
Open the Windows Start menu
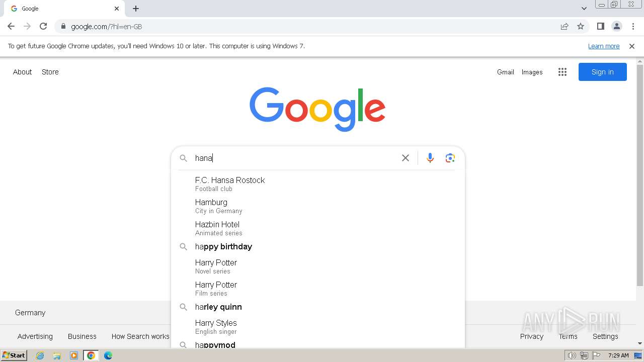(x=14, y=355)
